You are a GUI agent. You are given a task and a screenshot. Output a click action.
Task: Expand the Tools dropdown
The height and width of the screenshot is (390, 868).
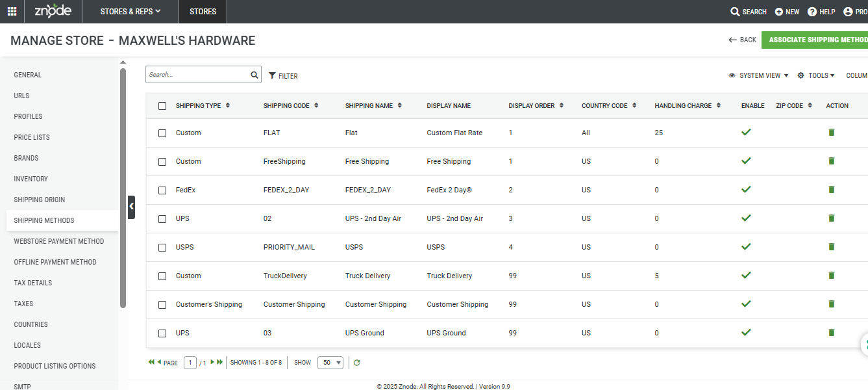pos(816,75)
